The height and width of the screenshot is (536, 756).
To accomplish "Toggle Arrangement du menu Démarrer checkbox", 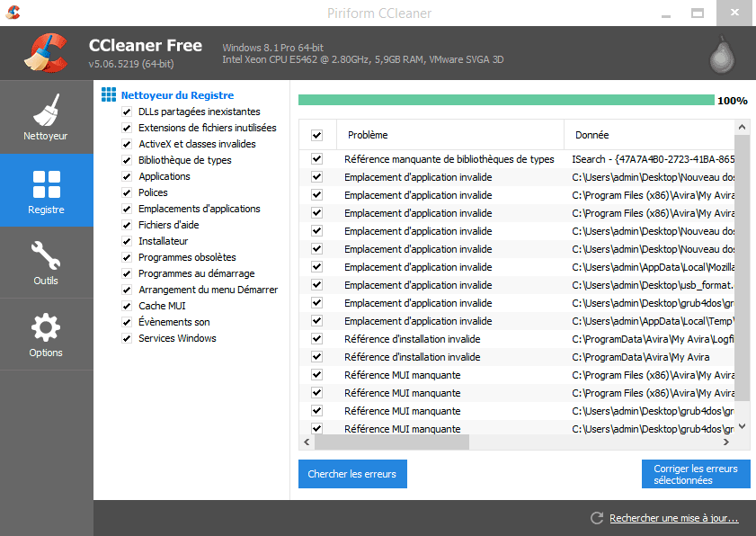I will pyautogui.click(x=127, y=290).
